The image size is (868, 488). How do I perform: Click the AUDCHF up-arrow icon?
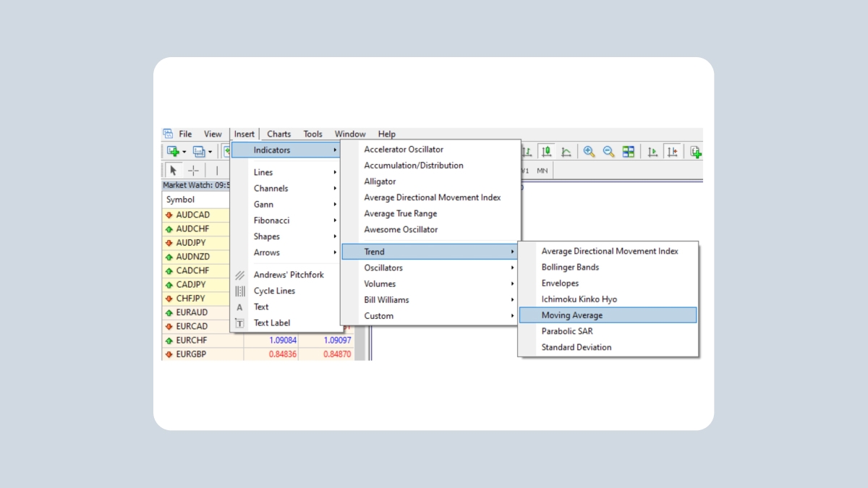pyautogui.click(x=169, y=228)
